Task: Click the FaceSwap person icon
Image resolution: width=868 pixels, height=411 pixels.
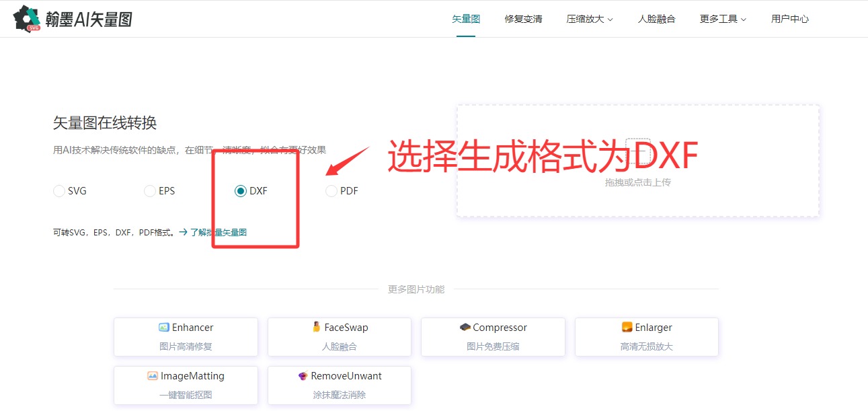Action: click(316, 327)
